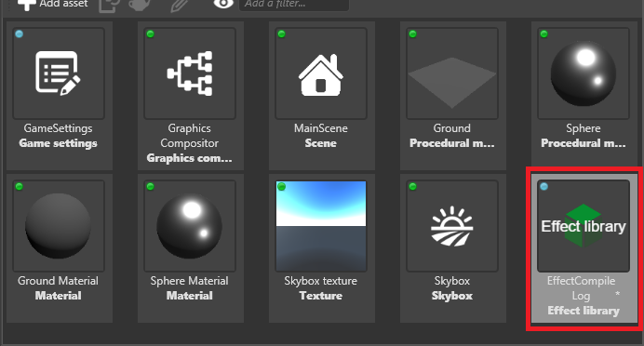Click blue status dot on GameSettings tile
The height and width of the screenshot is (346, 644).
pos(19,34)
